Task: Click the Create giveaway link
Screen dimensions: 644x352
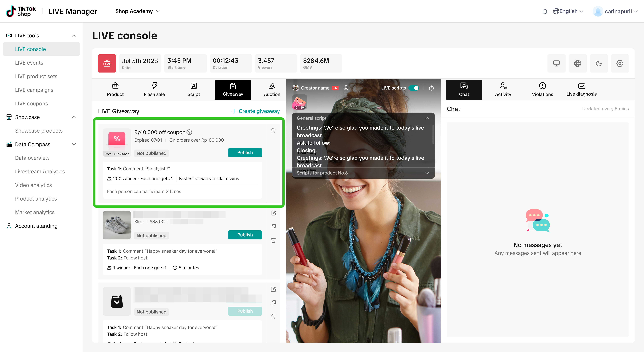Action: point(256,111)
